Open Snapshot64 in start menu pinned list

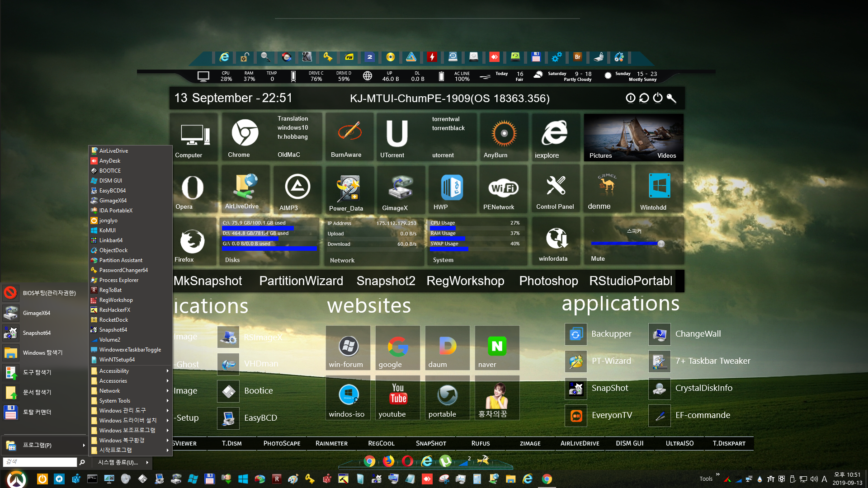[44, 333]
